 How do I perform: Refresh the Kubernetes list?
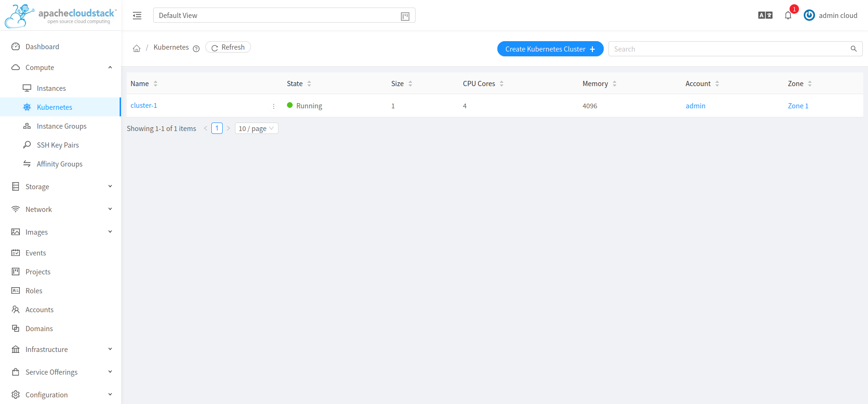point(228,47)
